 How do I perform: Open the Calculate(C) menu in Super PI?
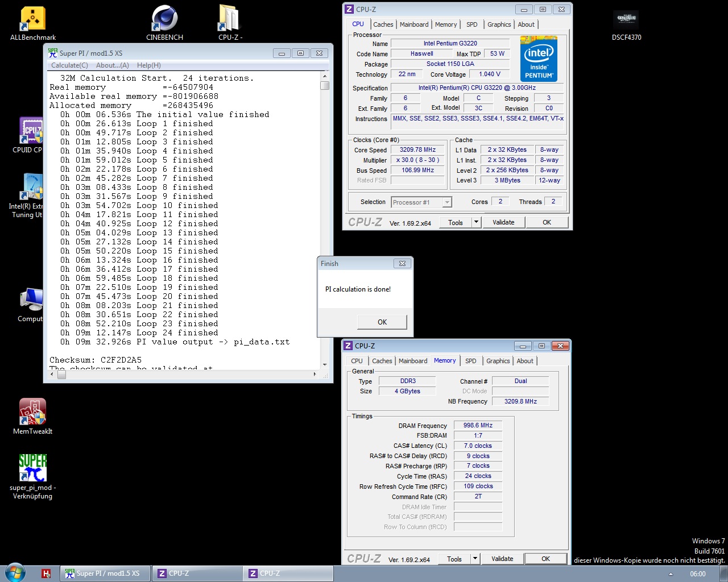click(69, 65)
